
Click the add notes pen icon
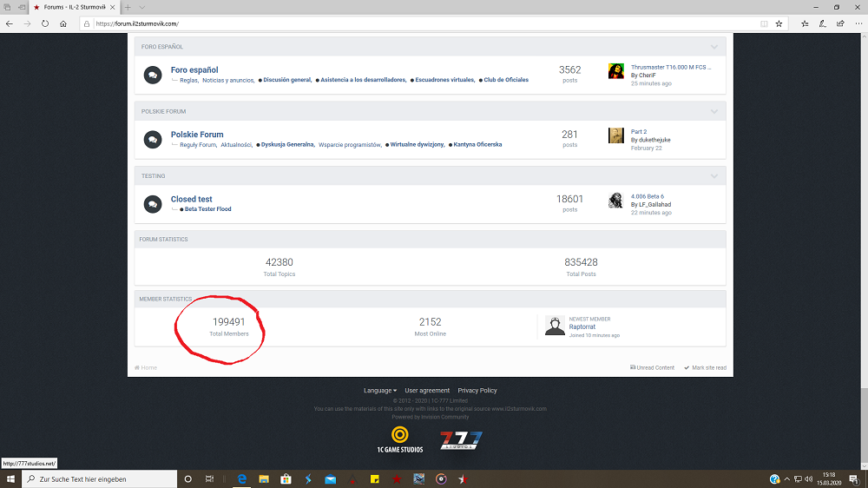[x=823, y=23]
